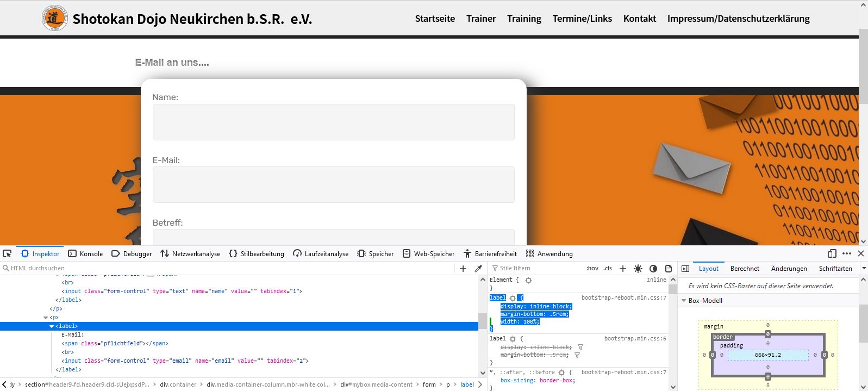Pick a color with the eyedropper
Viewport: 868px width, 391px height.
(x=478, y=268)
